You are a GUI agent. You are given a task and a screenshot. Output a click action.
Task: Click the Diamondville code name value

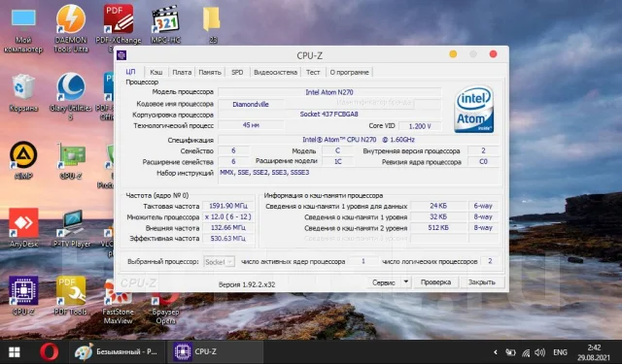click(x=251, y=104)
